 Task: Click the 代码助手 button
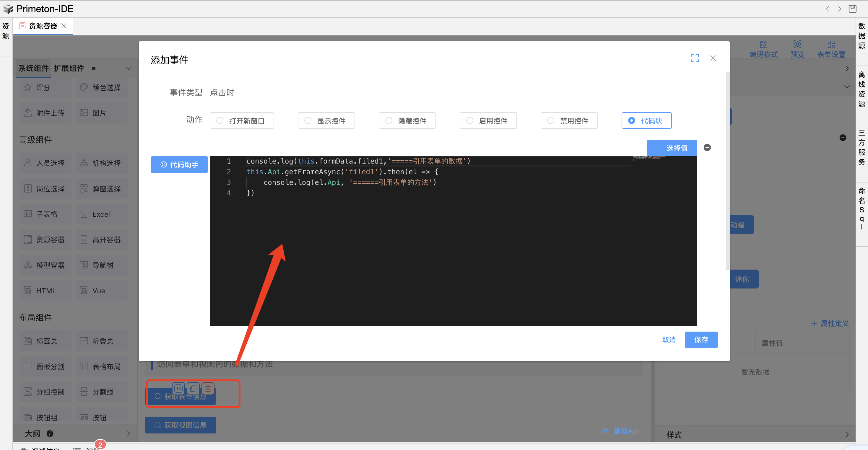click(179, 164)
